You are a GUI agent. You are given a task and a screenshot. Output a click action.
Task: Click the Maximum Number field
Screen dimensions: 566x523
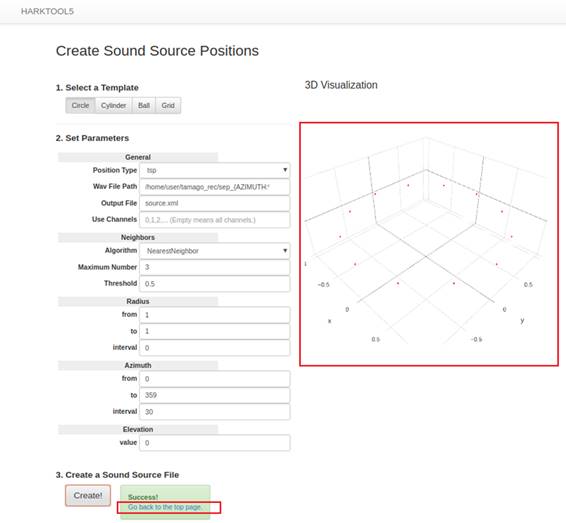tap(215, 267)
